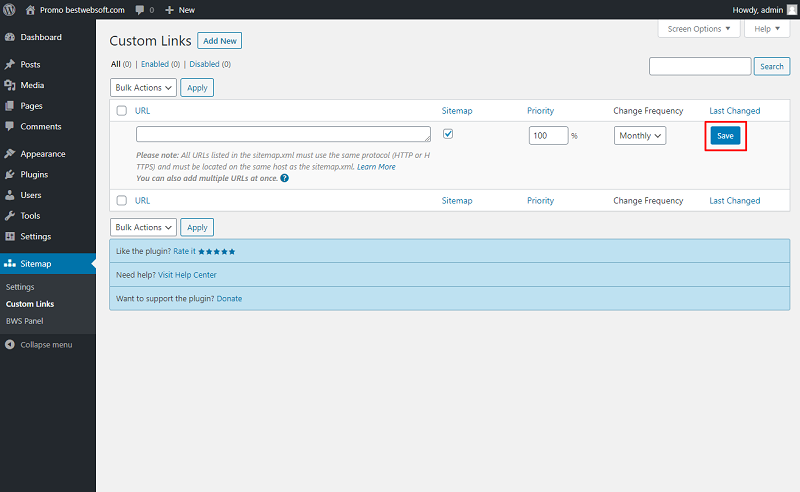Image resolution: width=800 pixels, height=492 pixels.
Task: Click the Save button
Action: pyautogui.click(x=726, y=136)
